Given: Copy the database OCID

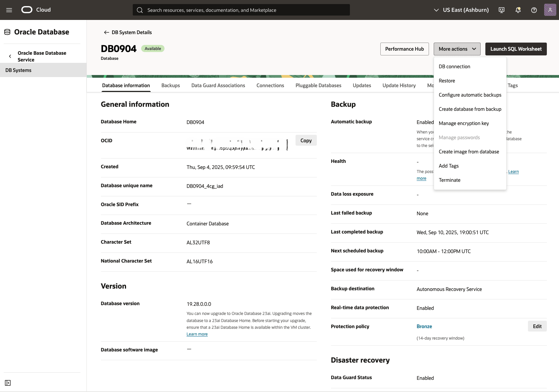Looking at the screenshot, I should (306, 140).
